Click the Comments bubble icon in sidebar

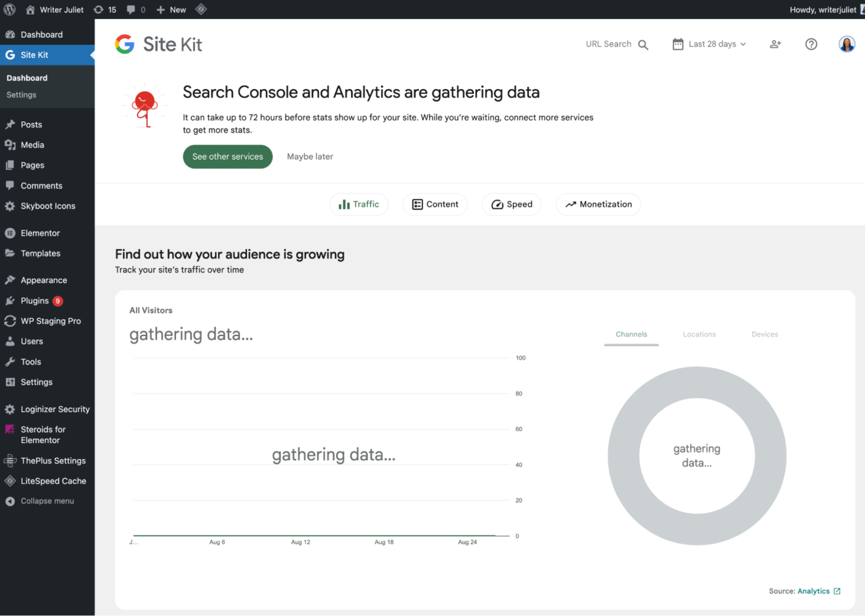click(10, 185)
